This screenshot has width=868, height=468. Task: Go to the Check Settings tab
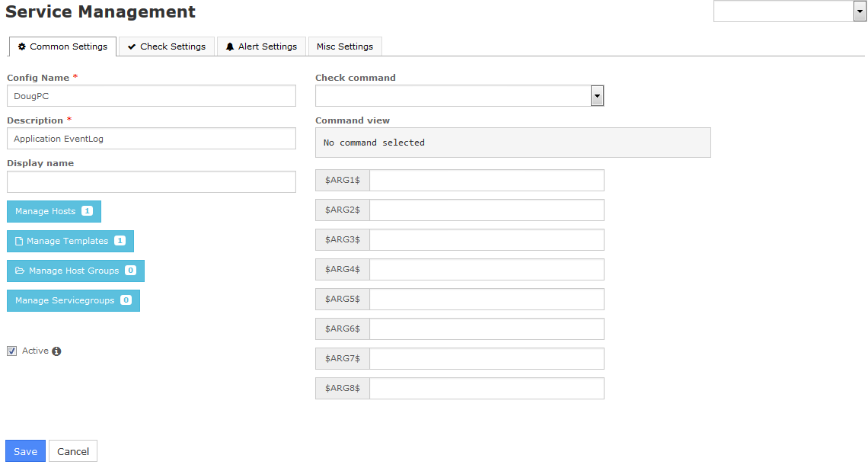[167, 46]
